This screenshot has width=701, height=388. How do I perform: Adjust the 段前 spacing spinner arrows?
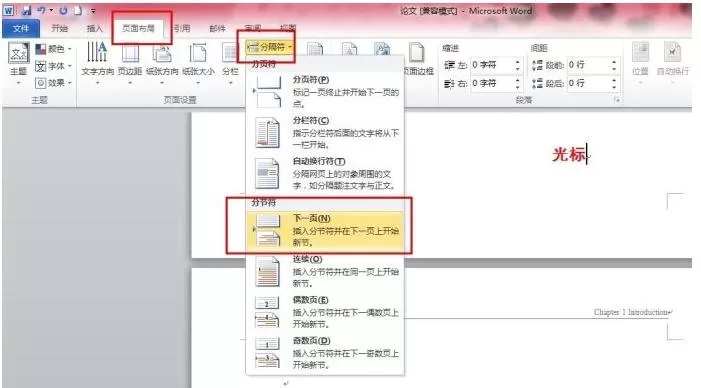614,65
